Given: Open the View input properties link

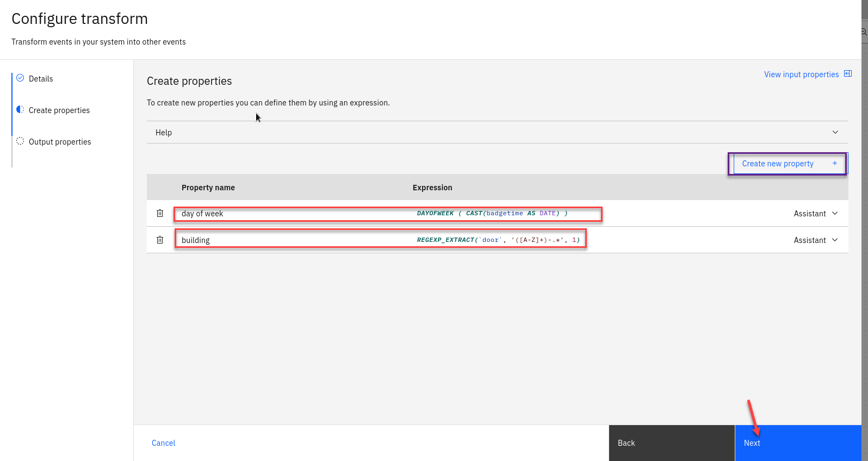Looking at the screenshot, I should 801,74.
